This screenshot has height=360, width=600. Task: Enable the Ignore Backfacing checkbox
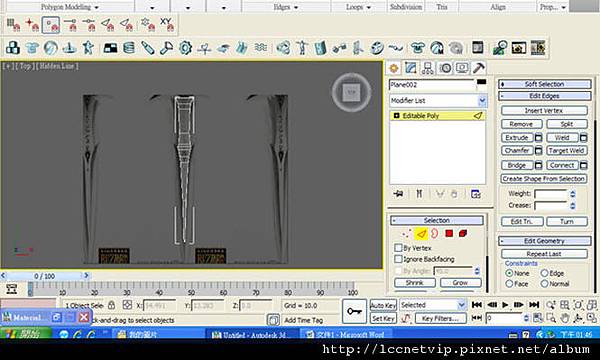coord(398,259)
